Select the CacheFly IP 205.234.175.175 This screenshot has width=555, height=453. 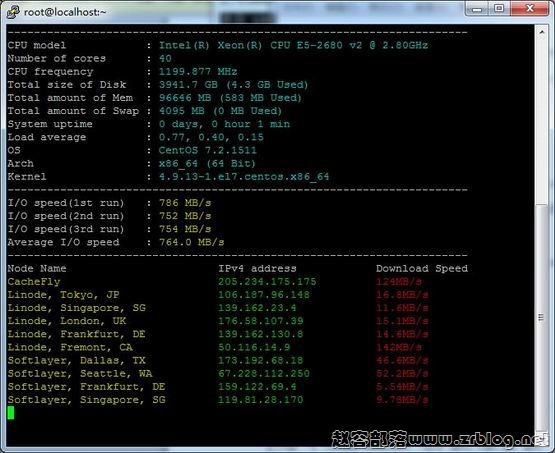click(267, 282)
